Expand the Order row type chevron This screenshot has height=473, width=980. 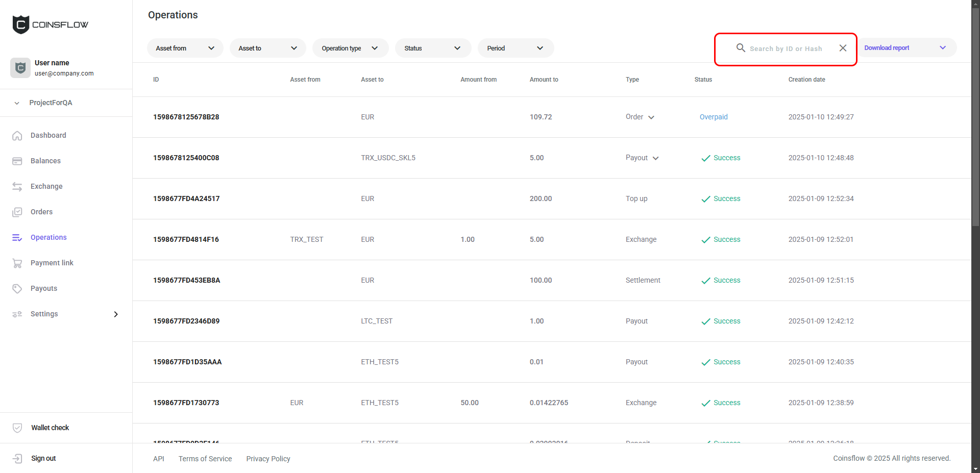(x=651, y=117)
